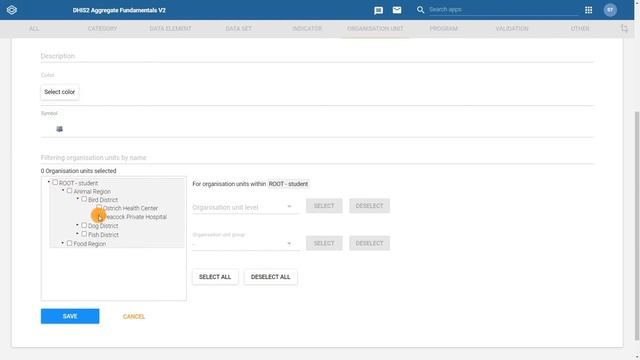Collapse the ROOT - student tree node
Viewport: 640px width, 360px height.
click(49, 182)
